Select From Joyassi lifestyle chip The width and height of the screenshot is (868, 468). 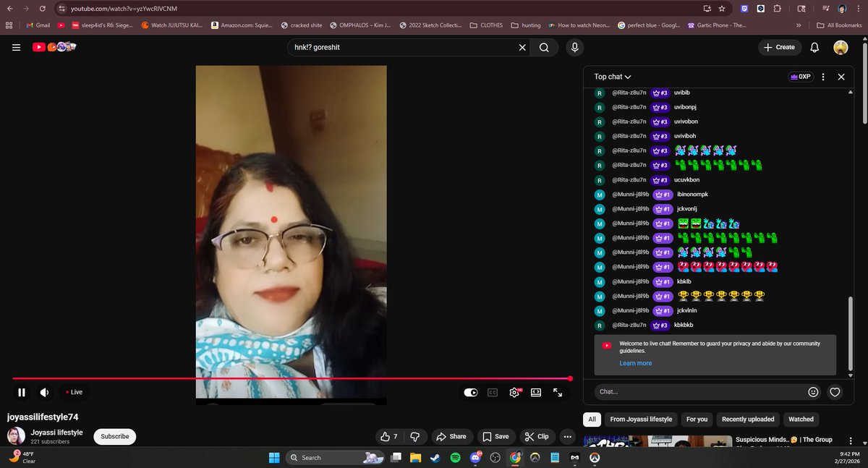point(641,419)
